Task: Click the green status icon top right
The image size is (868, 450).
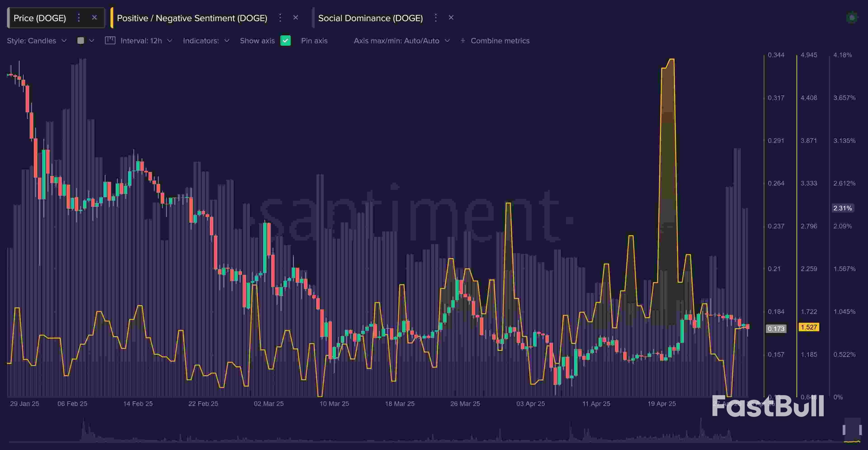Action: tap(852, 17)
